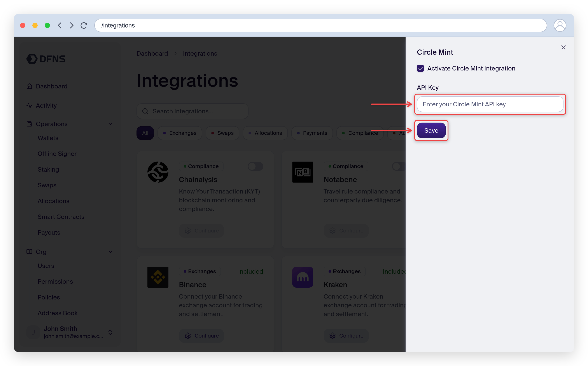Click the Notabene logo
The image size is (588, 366).
tap(303, 172)
